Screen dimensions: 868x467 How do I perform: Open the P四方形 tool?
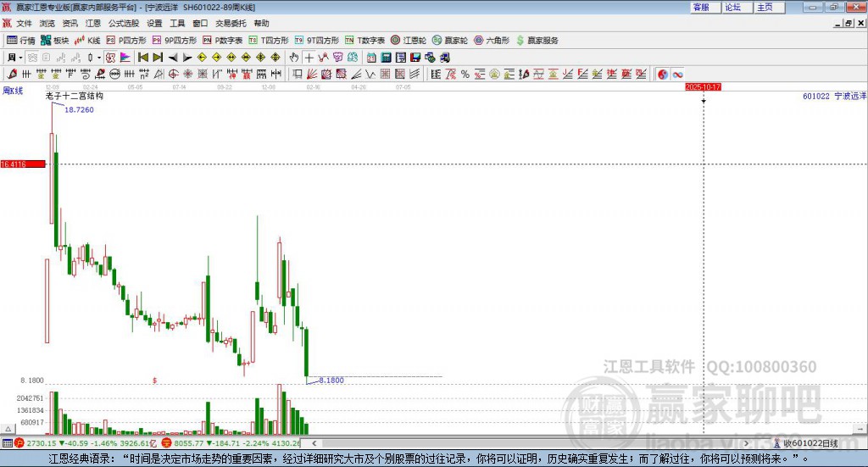[x=126, y=41]
